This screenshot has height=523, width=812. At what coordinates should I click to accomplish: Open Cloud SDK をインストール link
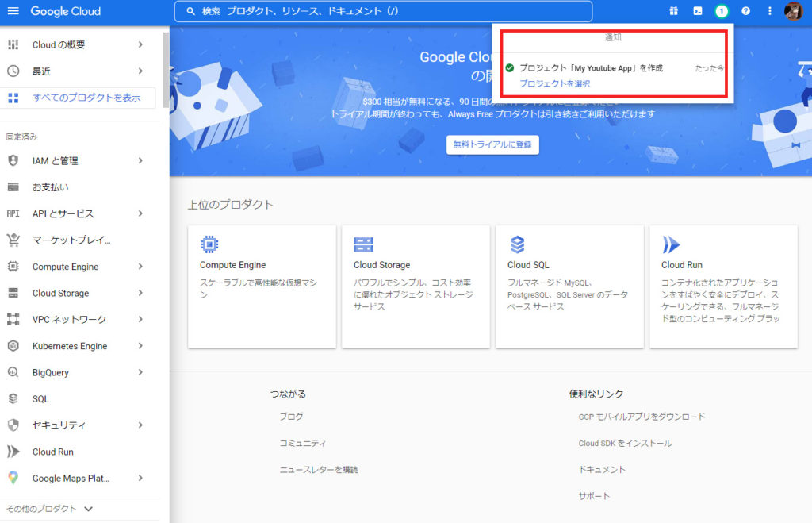click(625, 443)
